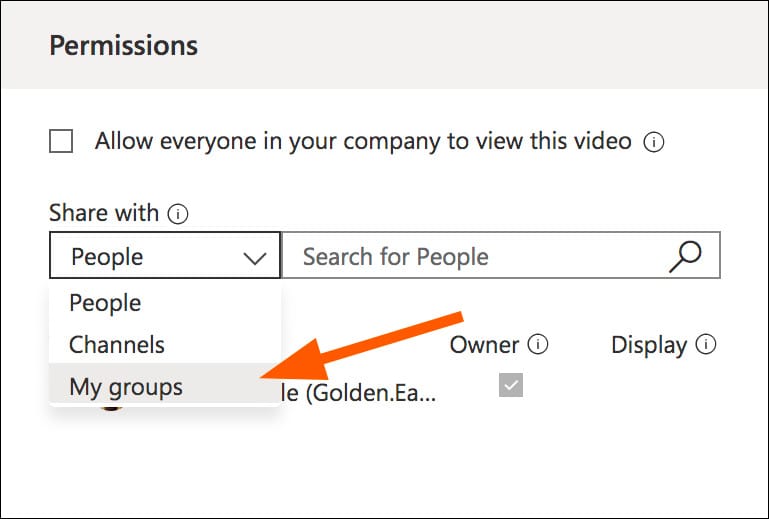Image resolution: width=769 pixels, height=519 pixels.
Task: Click the Allow everyone to view label text
Action: point(363,142)
